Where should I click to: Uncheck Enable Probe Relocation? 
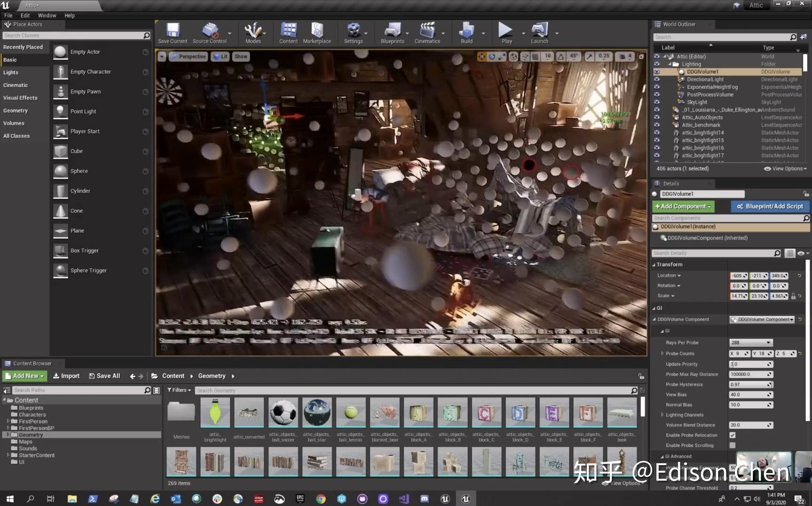coord(732,435)
